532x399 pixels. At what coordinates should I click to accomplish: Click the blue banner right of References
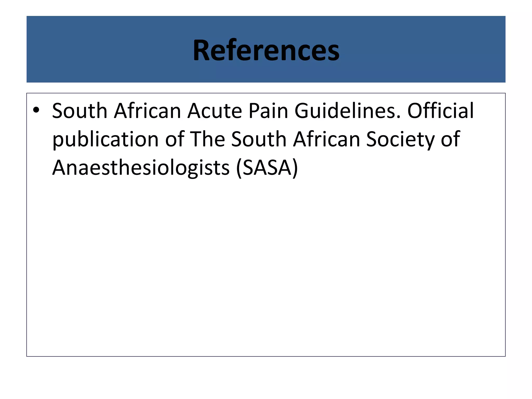pos(422,49)
